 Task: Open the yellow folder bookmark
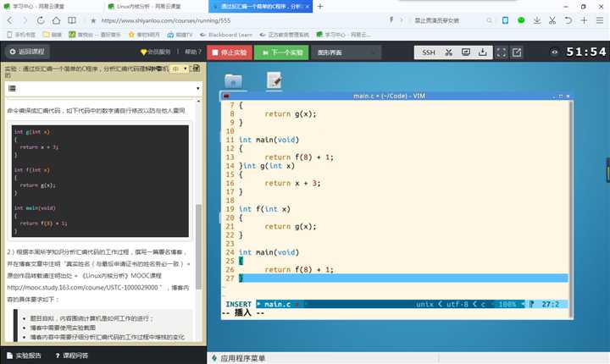coord(53,35)
